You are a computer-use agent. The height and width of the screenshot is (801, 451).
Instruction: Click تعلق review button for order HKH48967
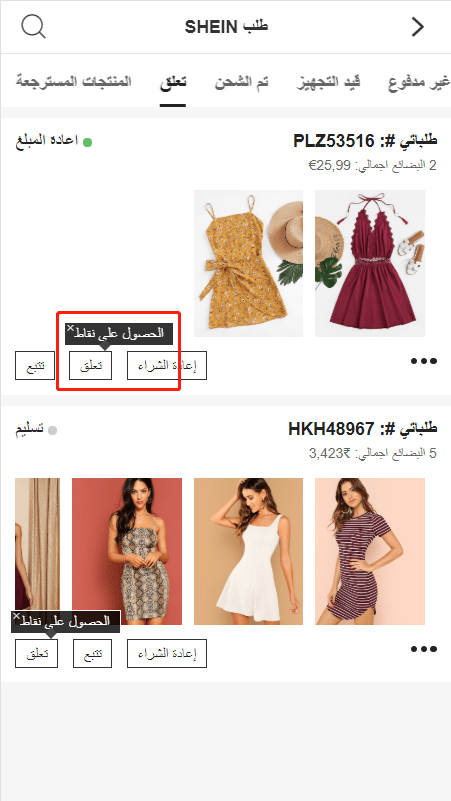click(x=36, y=653)
